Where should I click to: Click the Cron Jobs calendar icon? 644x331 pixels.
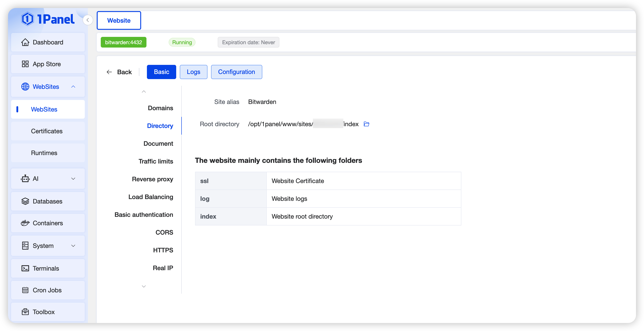(25, 290)
